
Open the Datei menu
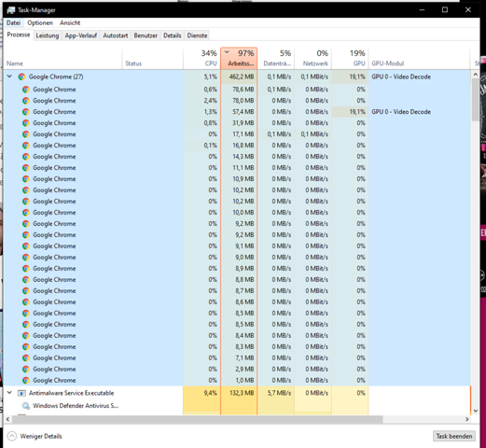click(x=13, y=22)
